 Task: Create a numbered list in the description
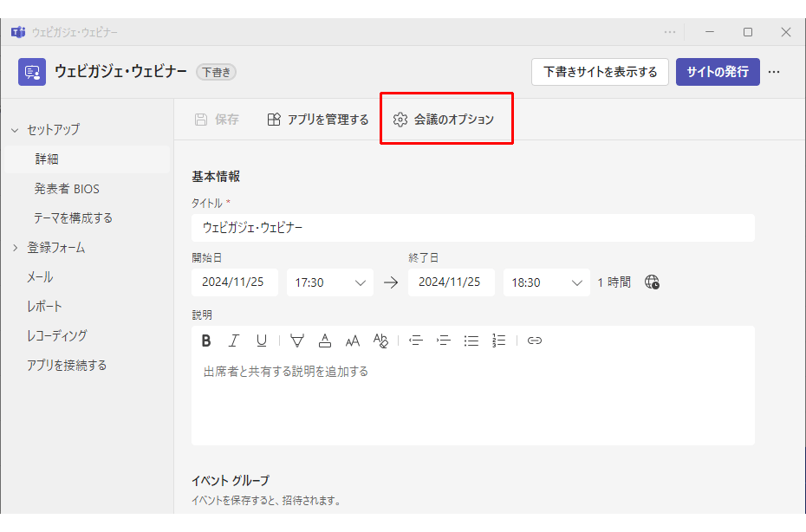click(498, 341)
